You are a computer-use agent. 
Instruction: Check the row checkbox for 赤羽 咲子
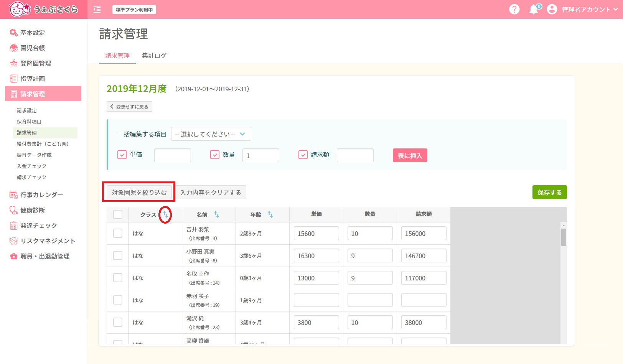[118, 300]
